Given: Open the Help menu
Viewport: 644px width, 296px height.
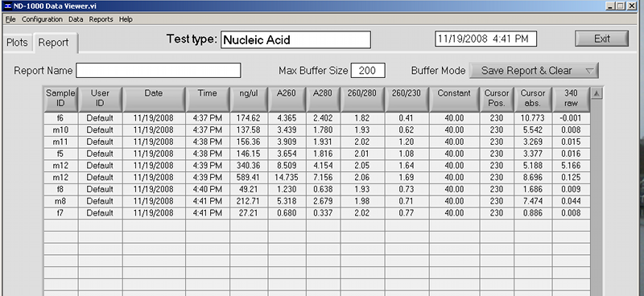Looking at the screenshot, I should click(x=126, y=19).
